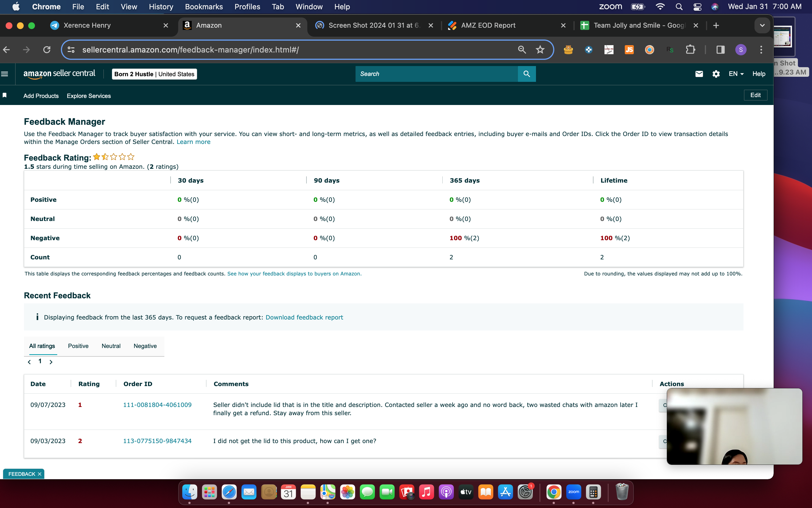Switch to the AMZ EOD Report tab
The image size is (812, 508).
[x=507, y=25]
